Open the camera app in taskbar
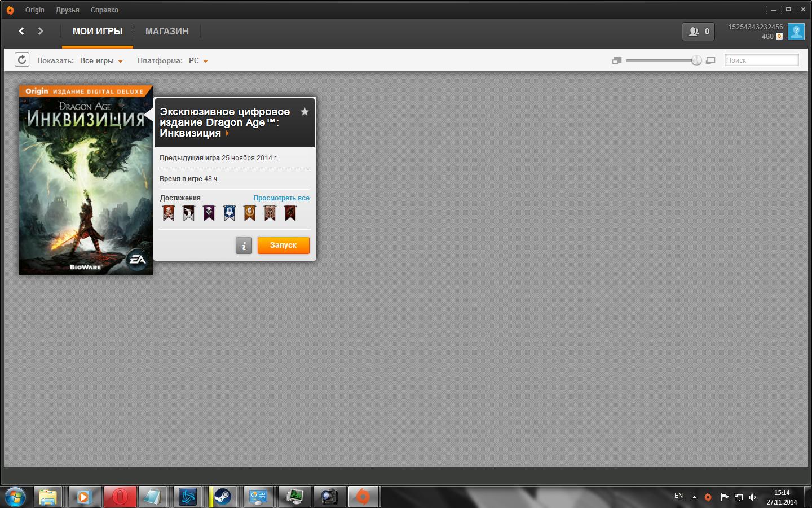 329,497
